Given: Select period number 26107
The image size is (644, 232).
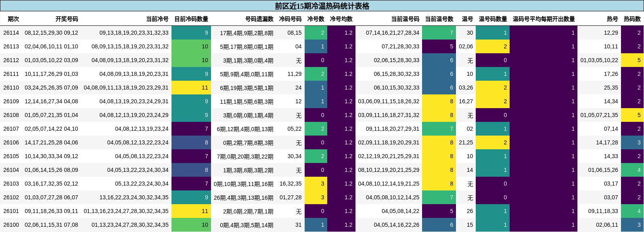Looking at the screenshot, I should [x=11, y=129].
